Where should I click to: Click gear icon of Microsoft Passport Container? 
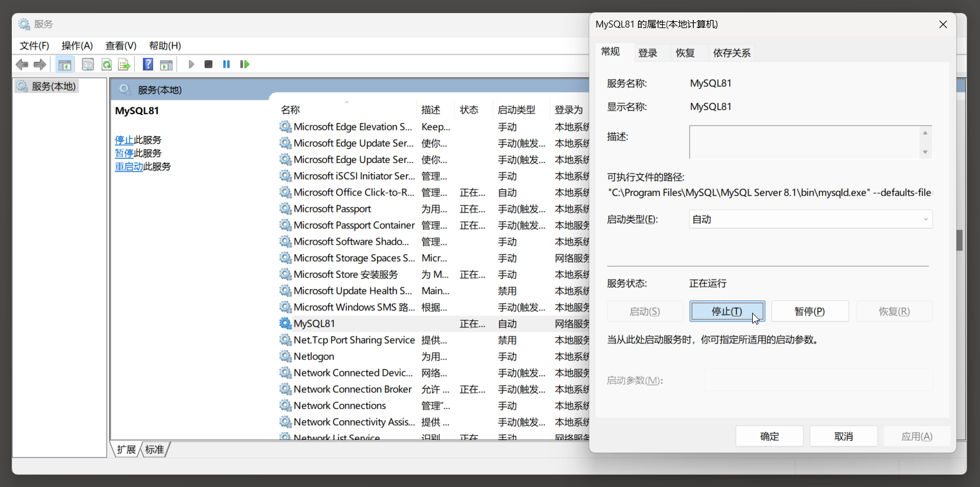coord(285,225)
